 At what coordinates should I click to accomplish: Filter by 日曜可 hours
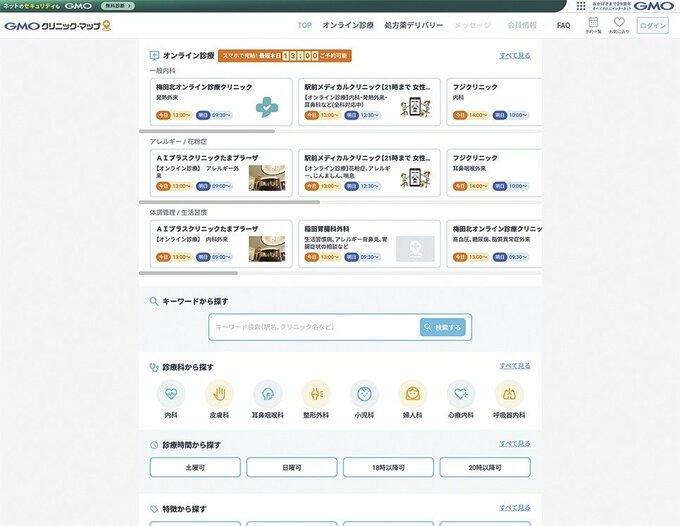point(292,467)
